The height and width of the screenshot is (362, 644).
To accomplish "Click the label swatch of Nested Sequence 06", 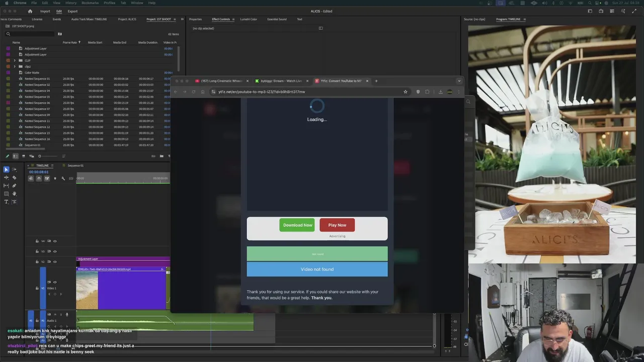I will coord(8,103).
